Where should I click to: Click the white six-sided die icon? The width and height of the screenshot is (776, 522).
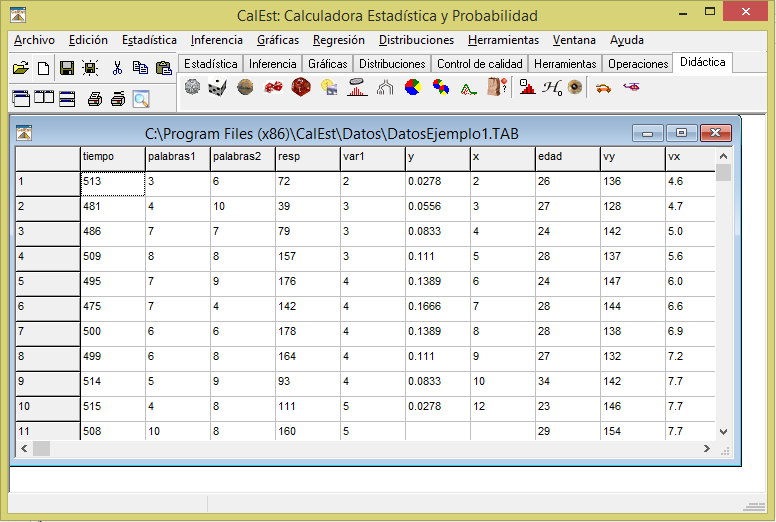pyautogui.click(x=217, y=88)
